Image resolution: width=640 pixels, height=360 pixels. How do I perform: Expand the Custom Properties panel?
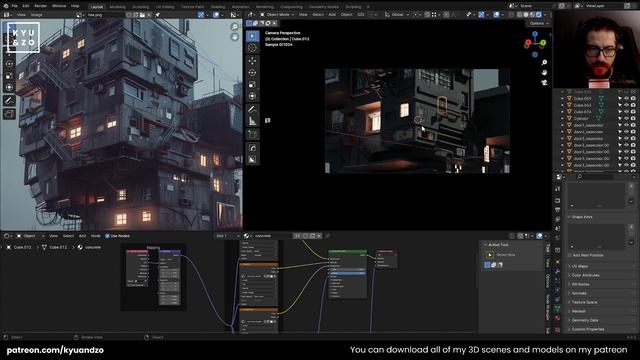[601, 329]
